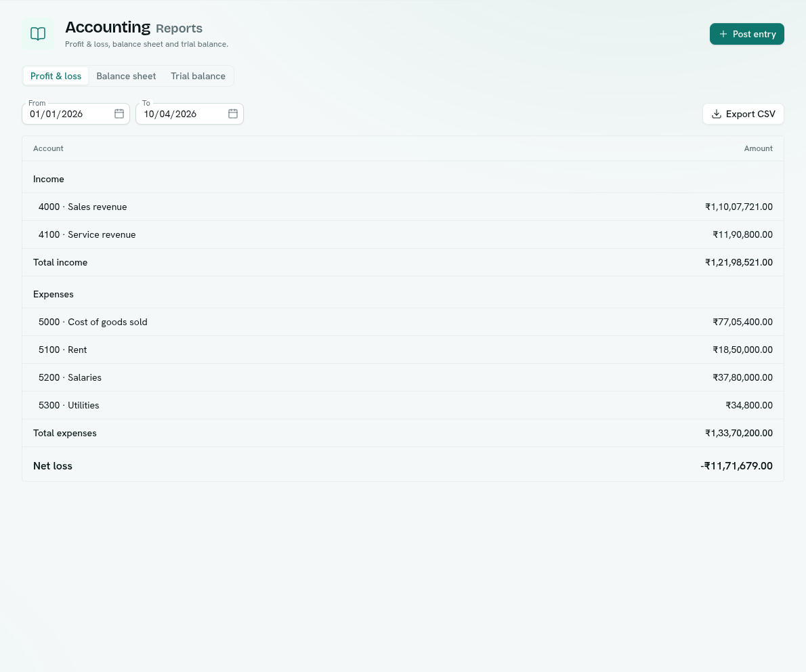Click the Utilities amount ₹34,800.00
Viewport: 806px width, 672px height.
click(x=749, y=405)
